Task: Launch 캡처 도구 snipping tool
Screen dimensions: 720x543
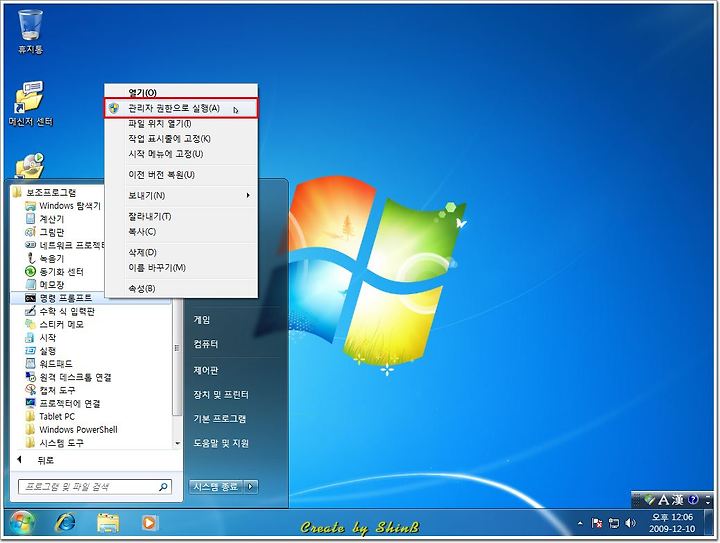Action: click(50, 390)
